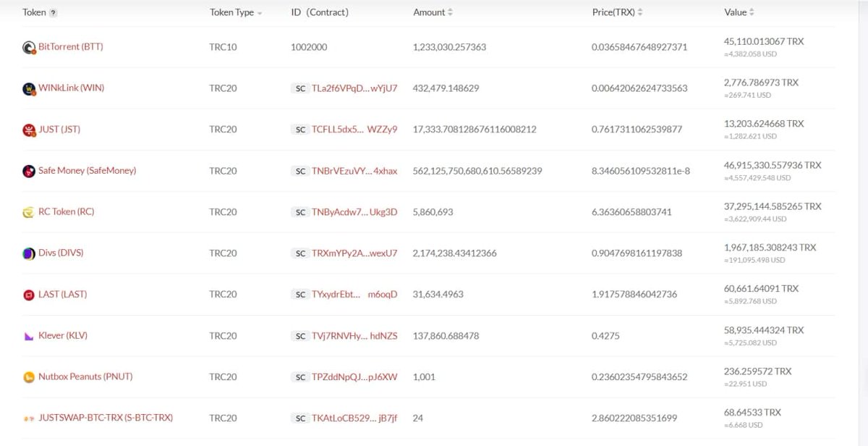
Task: Click the SC badge before TYxydrEbt contract
Action: (299, 295)
